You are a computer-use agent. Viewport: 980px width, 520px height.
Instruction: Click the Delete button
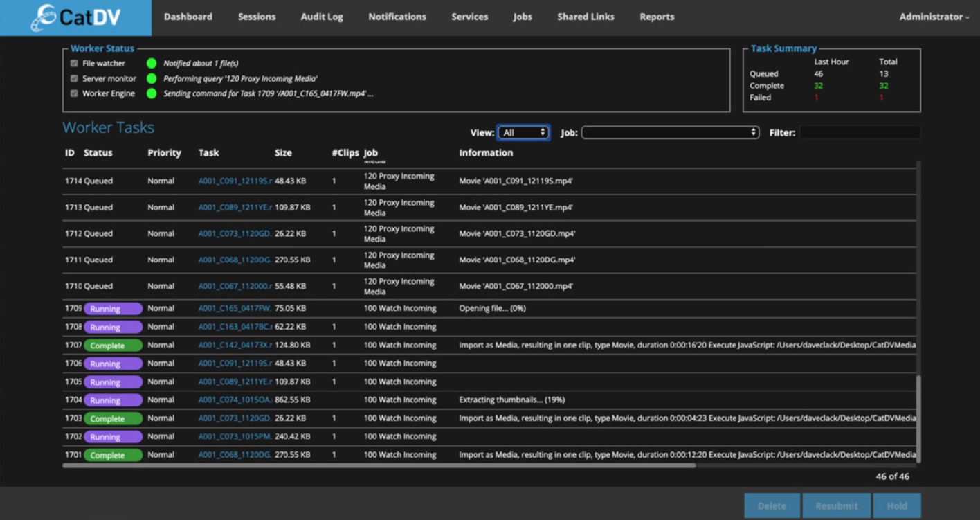tap(772, 506)
